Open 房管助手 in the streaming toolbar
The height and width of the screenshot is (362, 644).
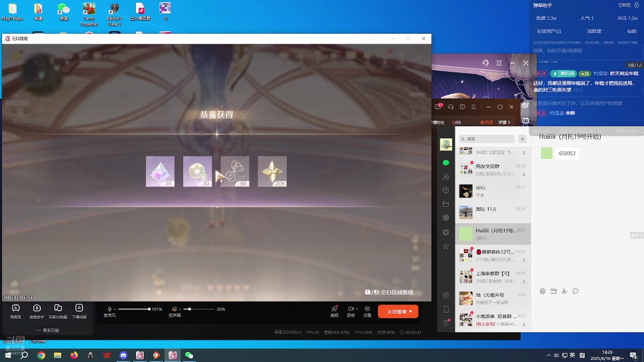click(37, 311)
